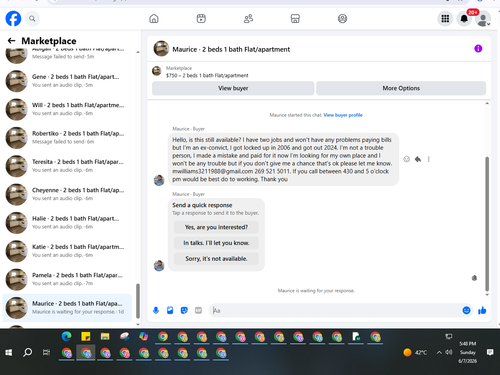Open the conversation information icon

coord(478,49)
